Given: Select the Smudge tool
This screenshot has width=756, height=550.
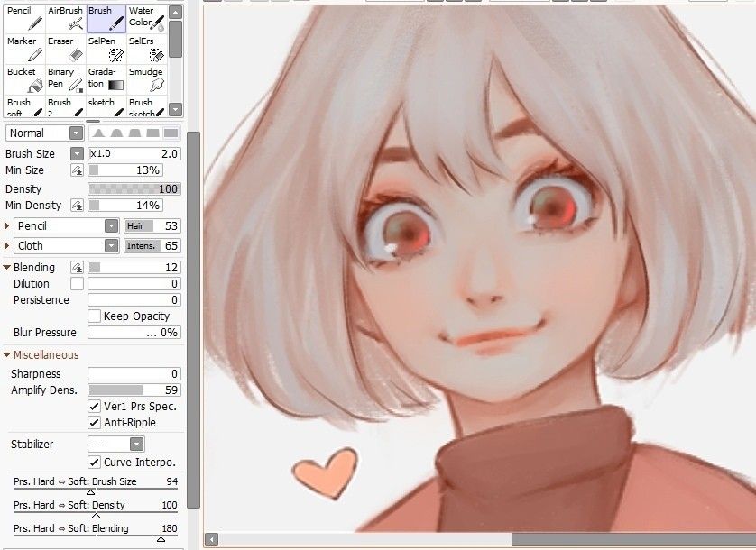Looking at the screenshot, I should [146, 79].
